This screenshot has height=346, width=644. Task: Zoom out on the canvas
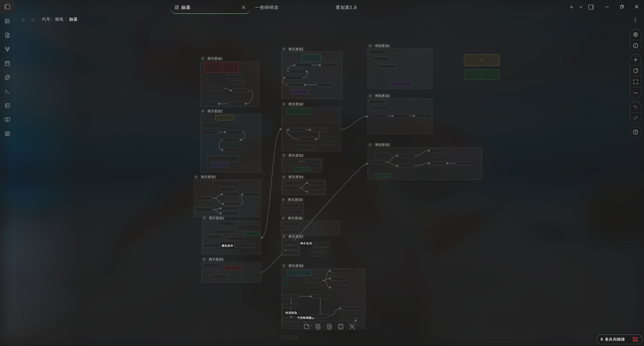coord(635,93)
